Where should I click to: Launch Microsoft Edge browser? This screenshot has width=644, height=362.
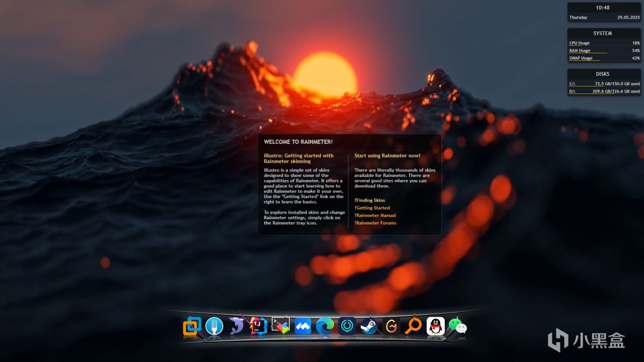[325, 326]
